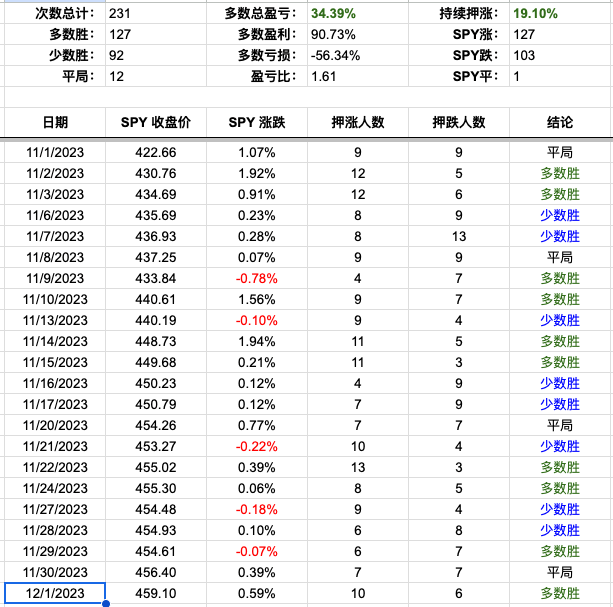Select the 平局 summary value 12
The image size is (613, 607).
[x=156, y=76]
